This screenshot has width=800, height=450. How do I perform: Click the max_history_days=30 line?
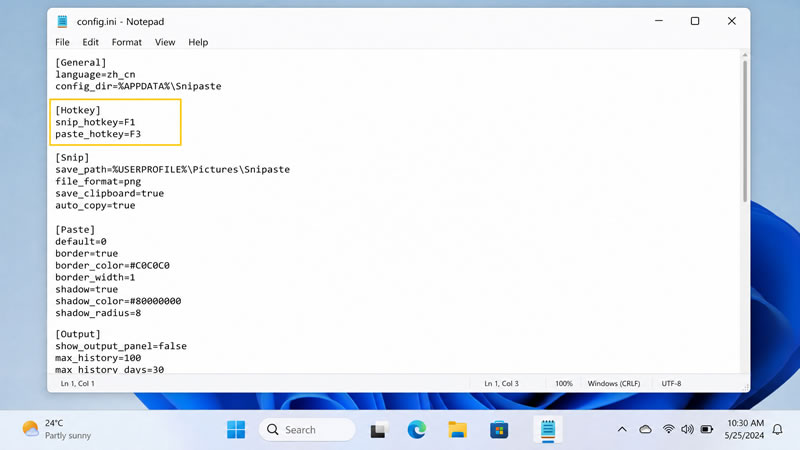110,369
